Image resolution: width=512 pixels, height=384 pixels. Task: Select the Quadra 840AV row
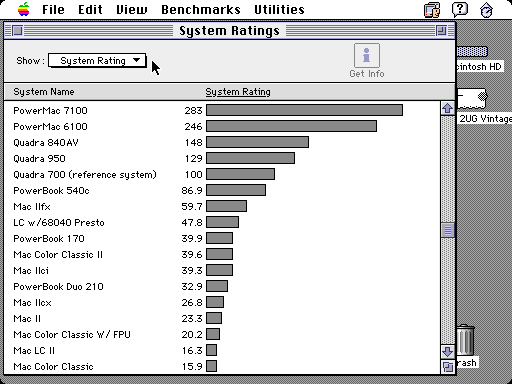222,142
